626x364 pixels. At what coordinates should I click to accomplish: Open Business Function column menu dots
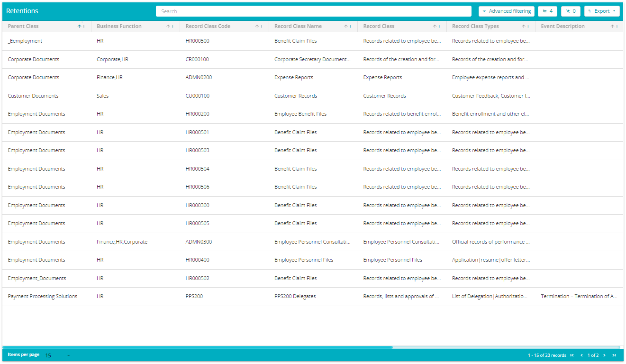[x=172, y=27]
